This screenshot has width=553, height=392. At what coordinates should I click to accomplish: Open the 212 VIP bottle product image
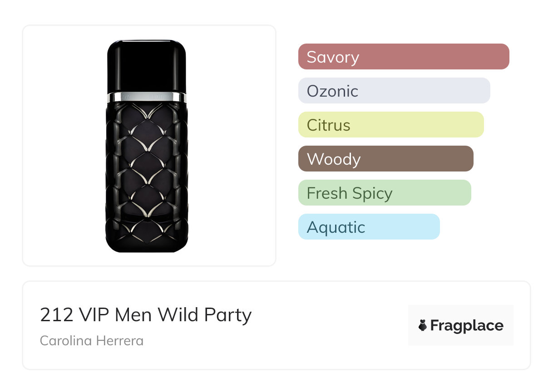pyautogui.click(x=147, y=145)
